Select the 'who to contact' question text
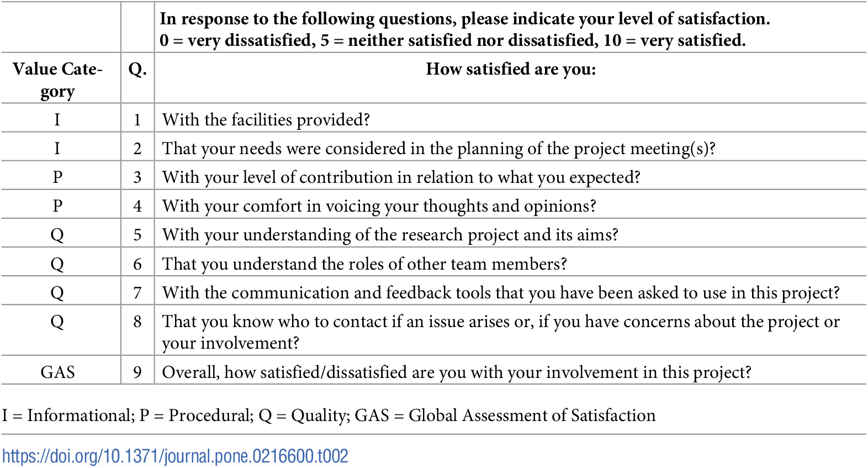The image size is (868, 468). coord(500,332)
